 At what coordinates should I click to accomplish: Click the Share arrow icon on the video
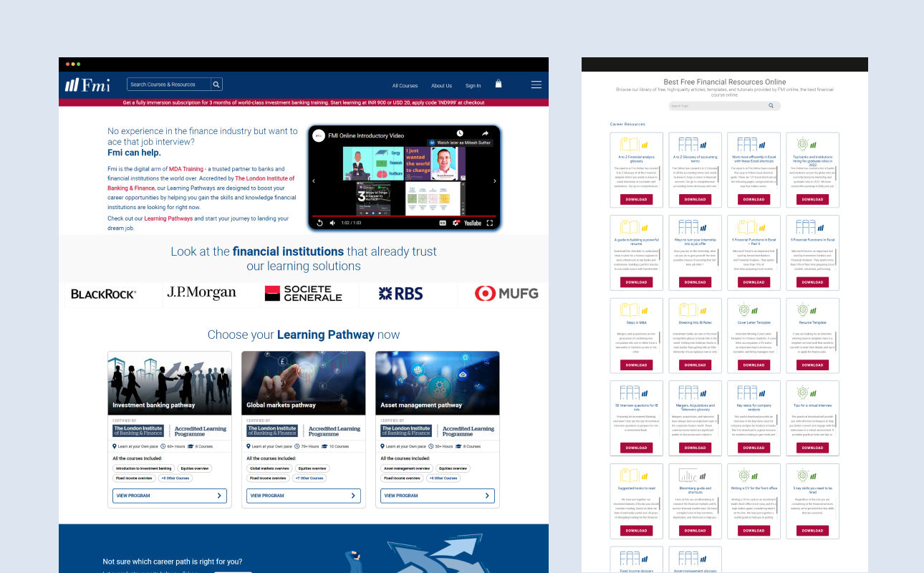click(485, 133)
